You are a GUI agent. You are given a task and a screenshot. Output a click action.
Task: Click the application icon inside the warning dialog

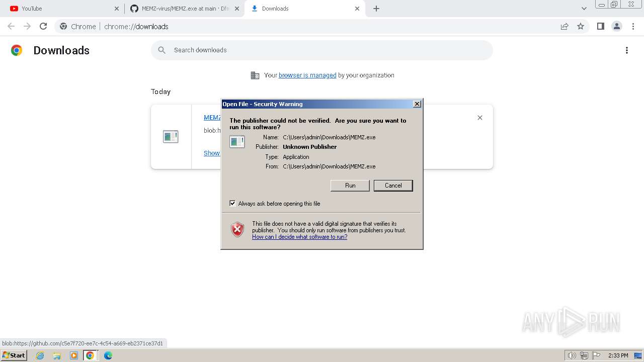coord(237,141)
